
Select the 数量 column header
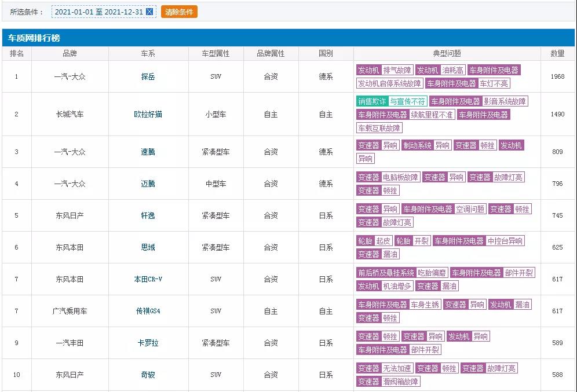point(557,53)
